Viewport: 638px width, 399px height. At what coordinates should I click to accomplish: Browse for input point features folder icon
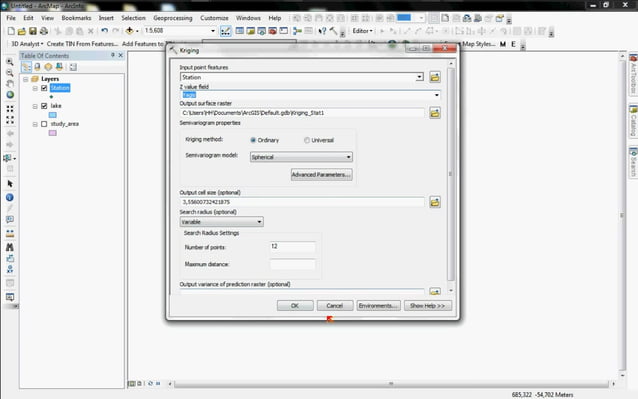point(435,77)
